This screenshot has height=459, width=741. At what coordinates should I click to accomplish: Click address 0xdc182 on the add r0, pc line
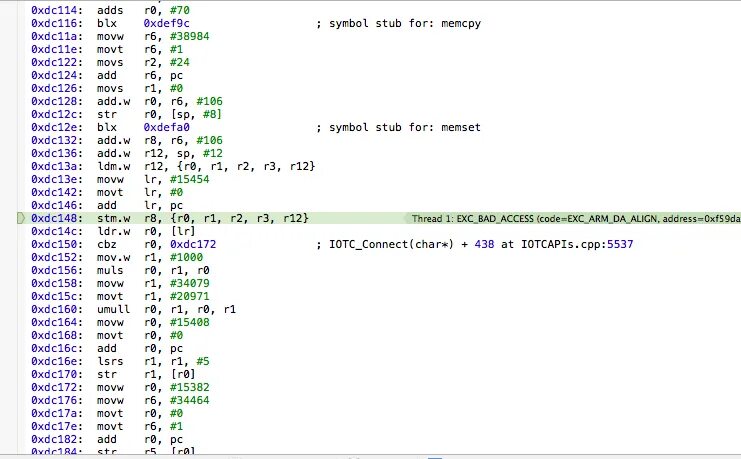[57, 439]
